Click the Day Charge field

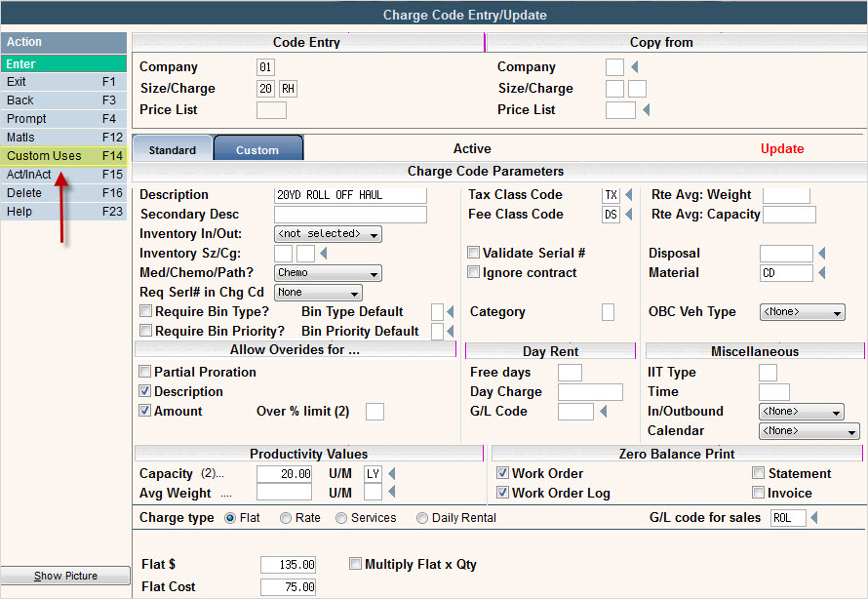591,392
